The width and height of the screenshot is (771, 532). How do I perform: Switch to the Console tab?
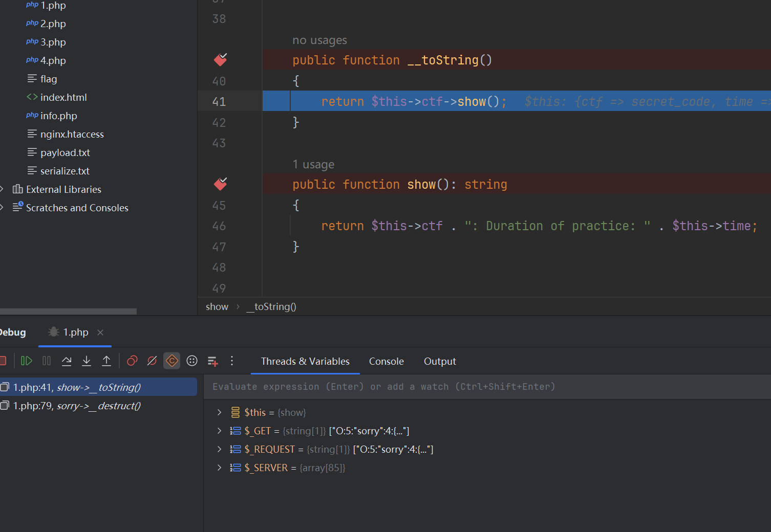386,361
